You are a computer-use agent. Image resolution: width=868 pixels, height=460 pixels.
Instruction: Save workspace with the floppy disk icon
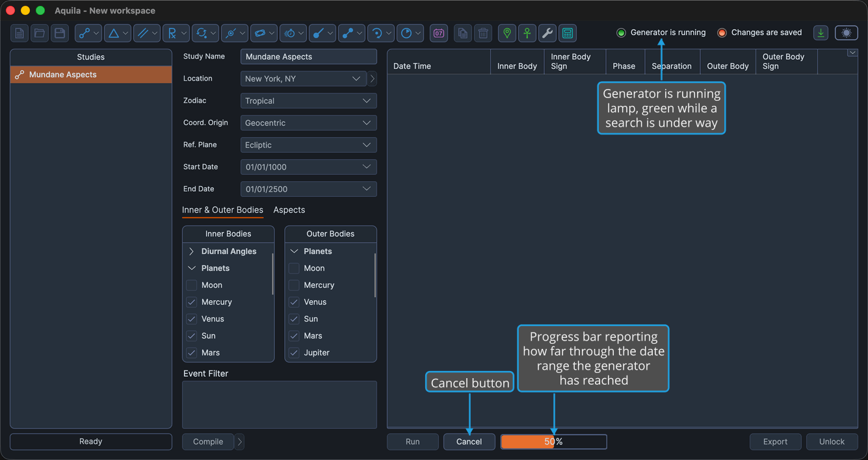point(60,33)
